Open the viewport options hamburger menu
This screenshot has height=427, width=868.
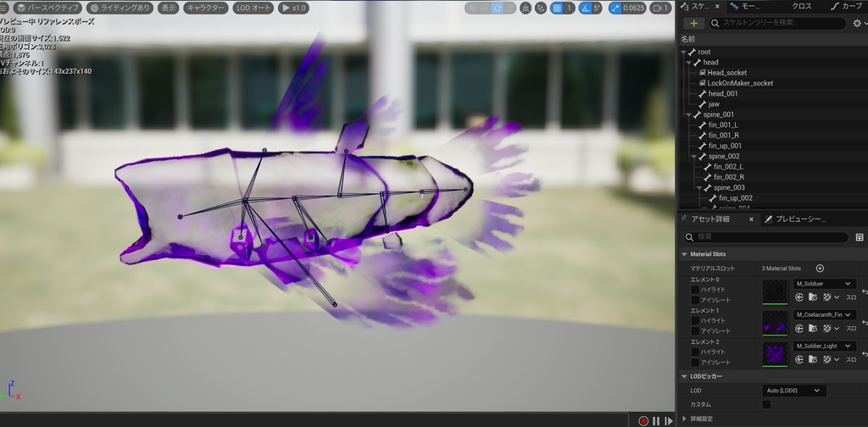(4, 8)
